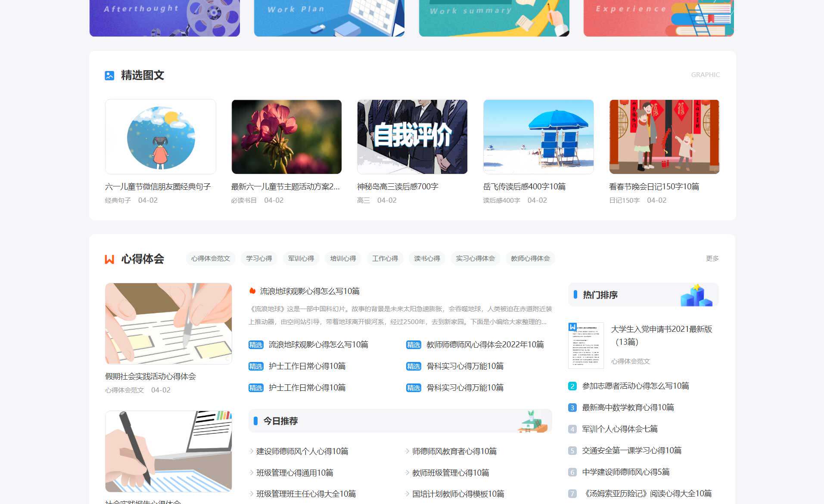Click the 精选 badge before 教师师德师风心得体会2022年10篇
Image resolution: width=824 pixels, height=504 pixels.
[413, 345]
